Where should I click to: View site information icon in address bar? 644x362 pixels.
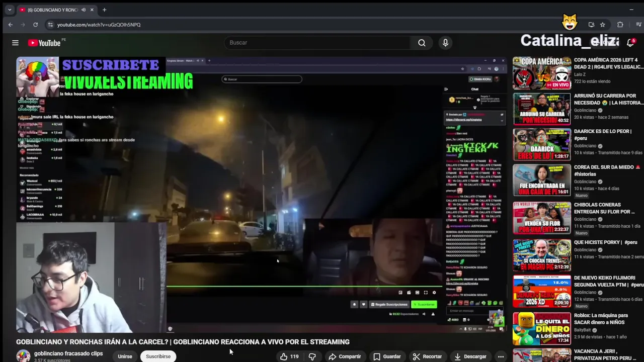coord(50,25)
